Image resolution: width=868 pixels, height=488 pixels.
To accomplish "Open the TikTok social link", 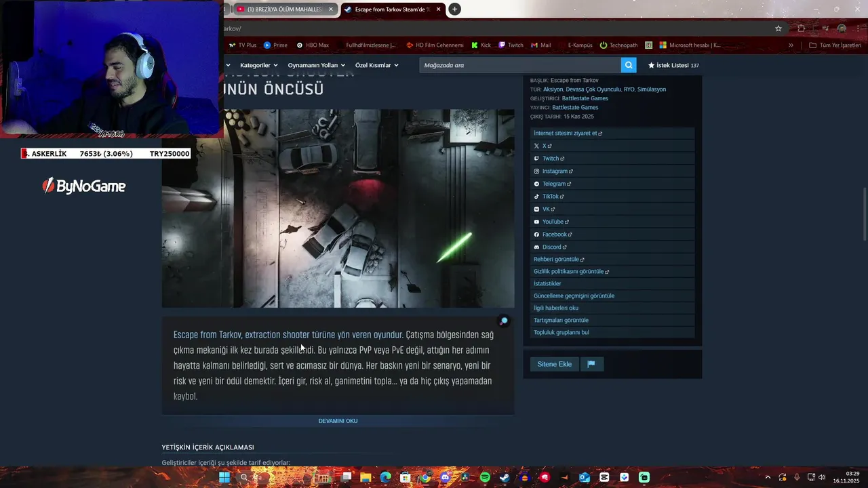I will coord(612,197).
